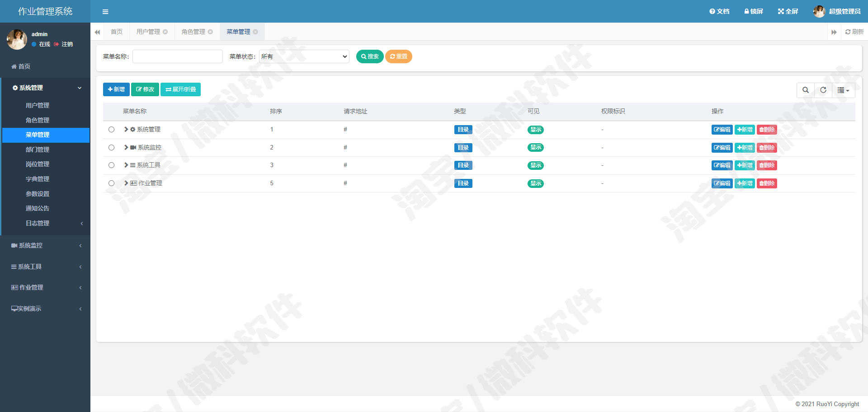This screenshot has width=868, height=412.
Task: Click 新增 for 作业管理 row
Action: [745, 183]
